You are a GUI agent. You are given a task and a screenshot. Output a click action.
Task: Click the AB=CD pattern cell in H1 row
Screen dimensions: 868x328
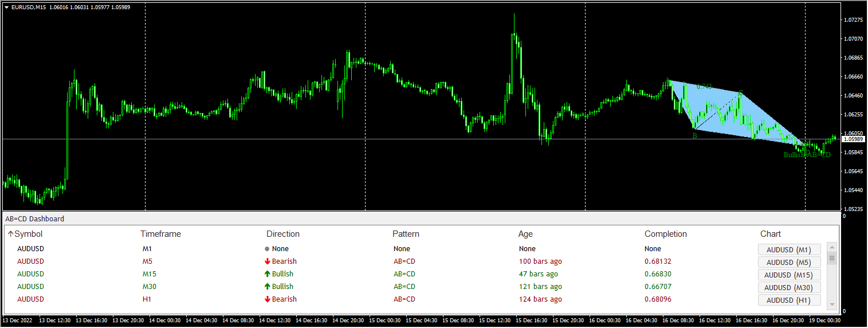coord(404,299)
